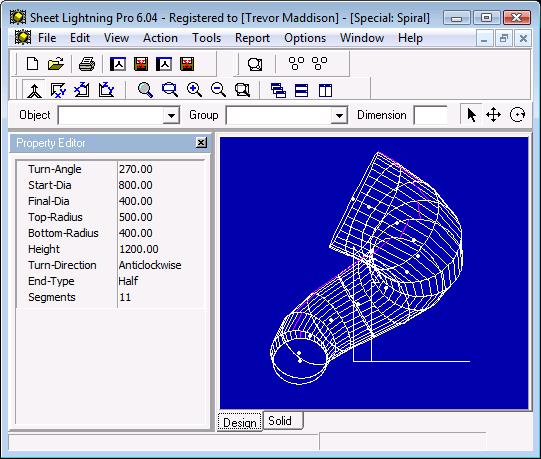The image size is (541, 459).
Task: Click the first blue-framed pattern icon
Action: pyautogui.click(x=118, y=64)
